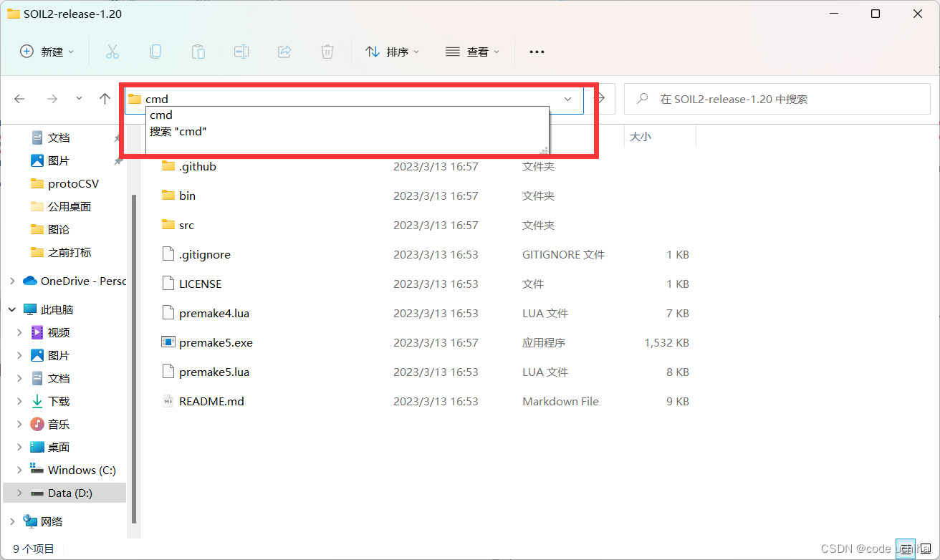Select the README.md file
940x560 pixels.
click(212, 401)
